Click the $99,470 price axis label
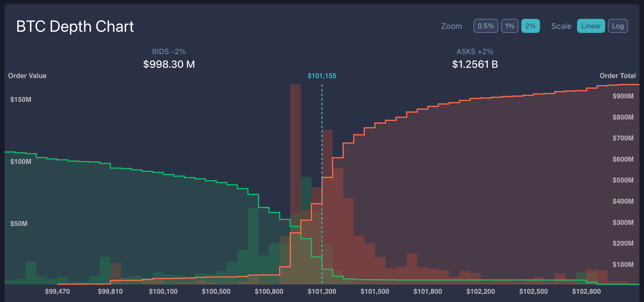The image size is (644, 302). click(57, 291)
